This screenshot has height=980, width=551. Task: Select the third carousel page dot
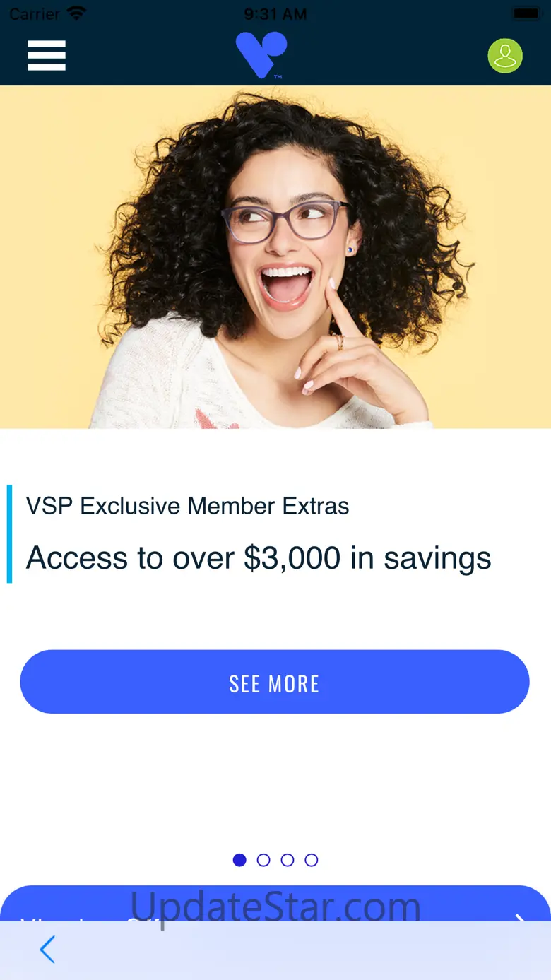(288, 860)
